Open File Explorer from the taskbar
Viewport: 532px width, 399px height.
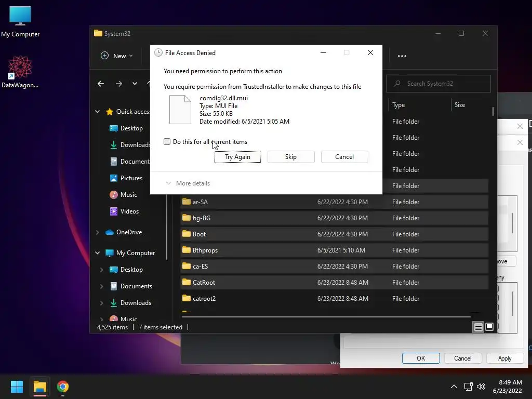pos(39,387)
